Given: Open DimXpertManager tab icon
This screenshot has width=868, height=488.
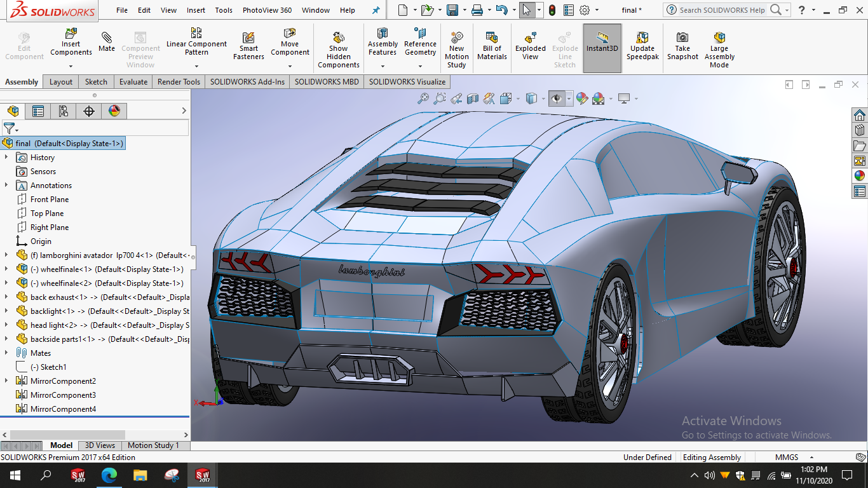Looking at the screenshot, I should pos(89,111).
